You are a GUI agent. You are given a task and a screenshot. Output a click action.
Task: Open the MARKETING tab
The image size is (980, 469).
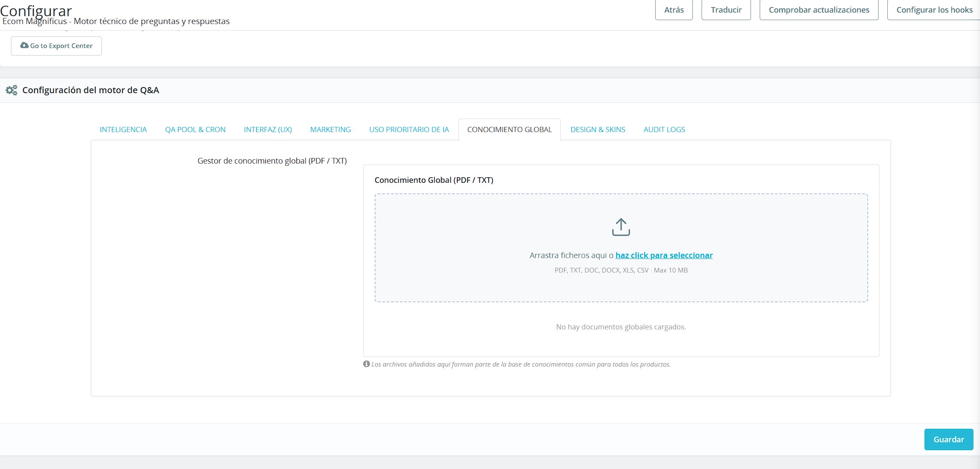(330, 129)
